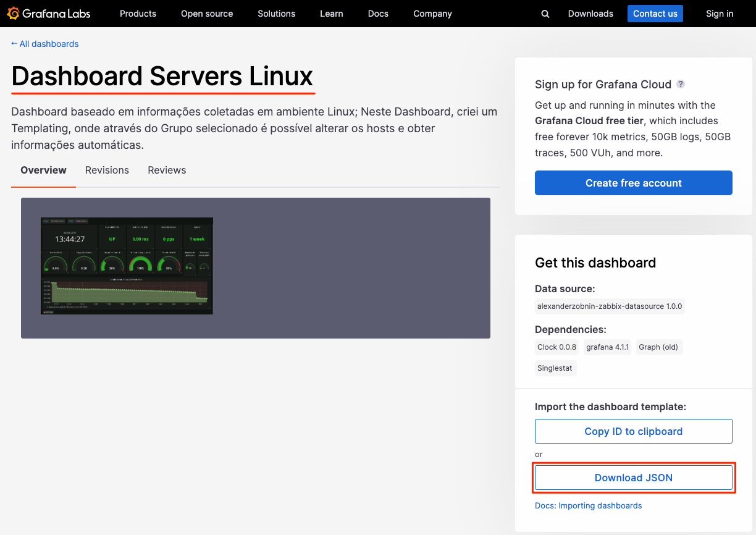Open the Learn menu
Viewport: 756px width, 535px height.
tap(331, 13)
